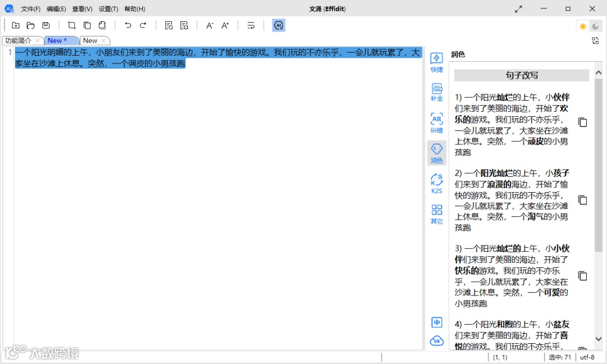The image size is (607, 364).
Task: Open the 设置(T) menu
Action: click(x=108, y=9)
